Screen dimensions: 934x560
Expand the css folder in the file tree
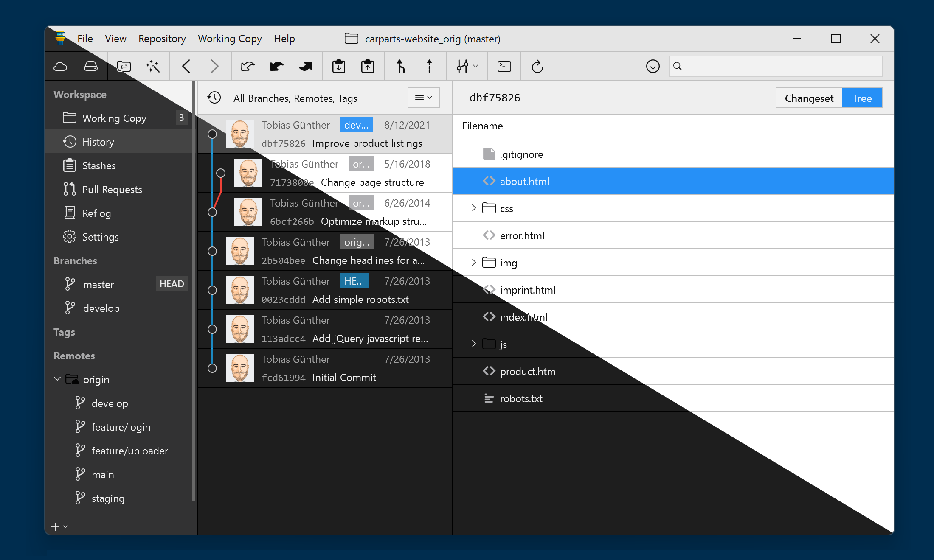474,208
